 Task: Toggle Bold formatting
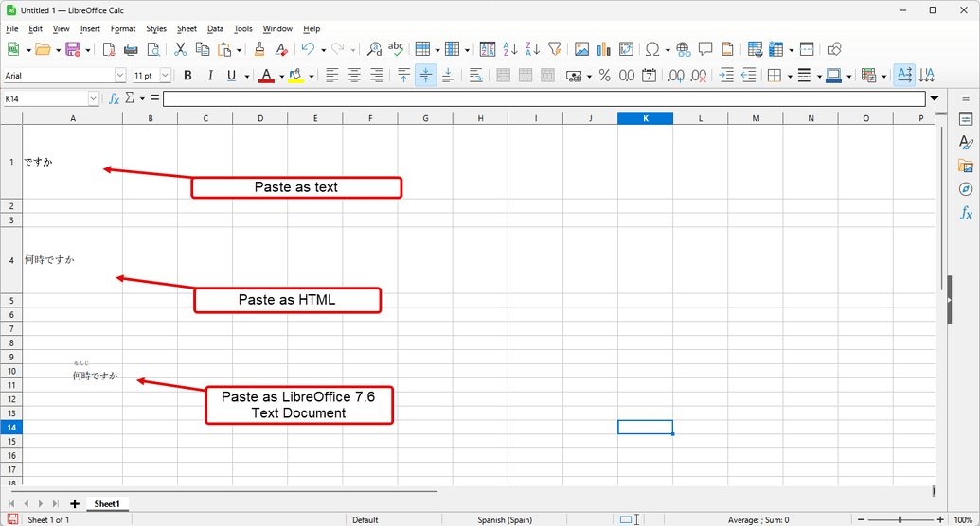point(187,76)
